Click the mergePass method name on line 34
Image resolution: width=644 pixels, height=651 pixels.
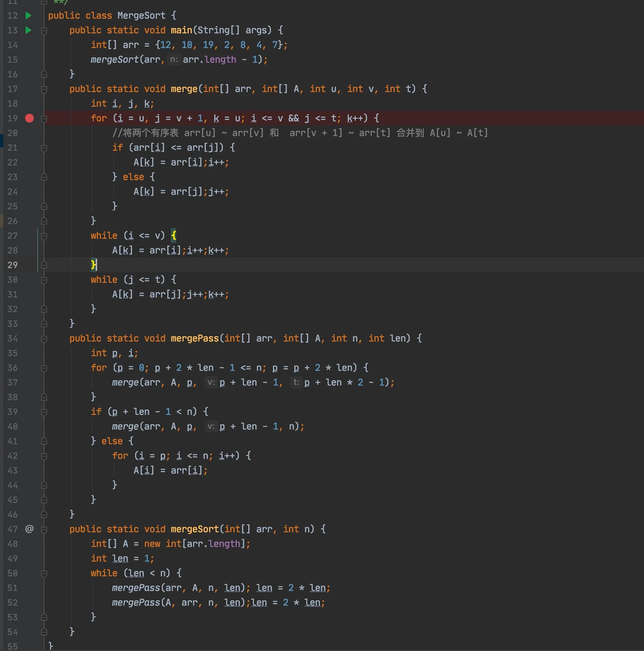(195, 338)
